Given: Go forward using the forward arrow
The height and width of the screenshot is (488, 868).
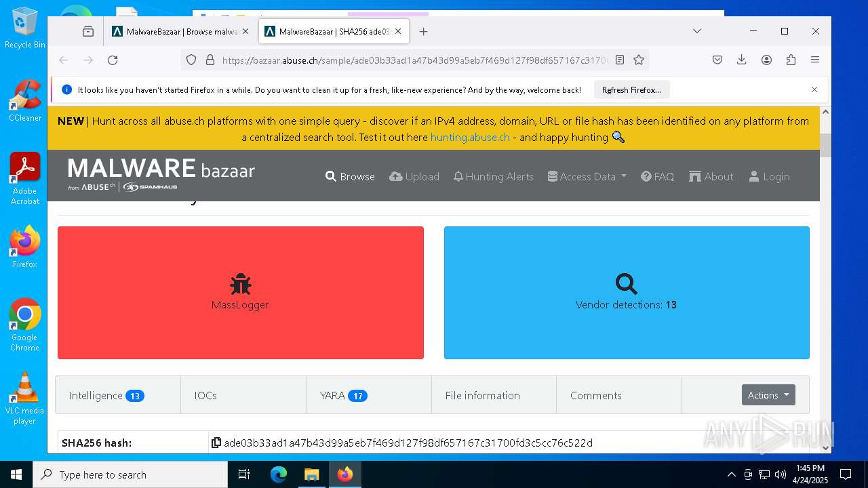Looking at the screenshot, I should point(88,60).
